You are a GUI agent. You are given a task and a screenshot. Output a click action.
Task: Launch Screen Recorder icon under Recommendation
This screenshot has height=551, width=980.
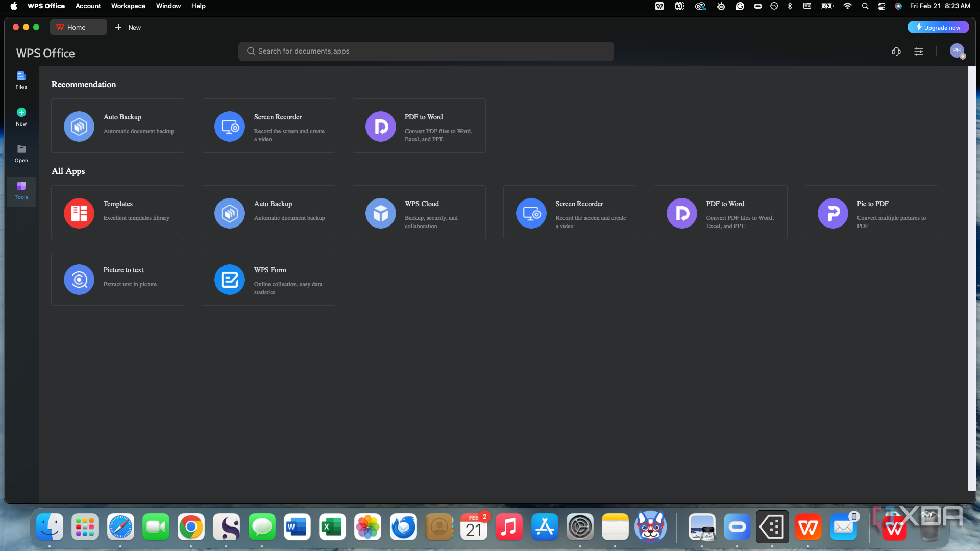click(x=230, y=126)
